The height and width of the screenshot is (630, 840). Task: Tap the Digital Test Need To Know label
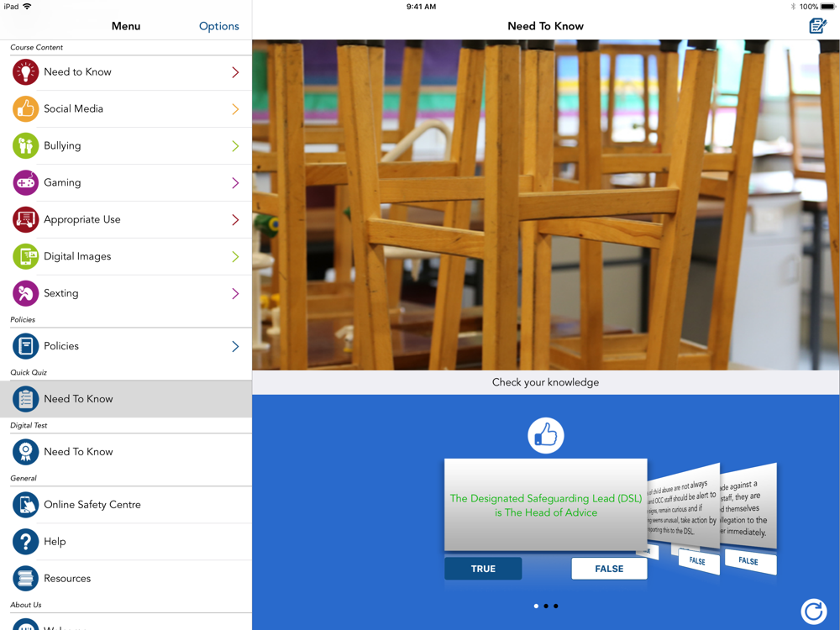pos(78,452)
